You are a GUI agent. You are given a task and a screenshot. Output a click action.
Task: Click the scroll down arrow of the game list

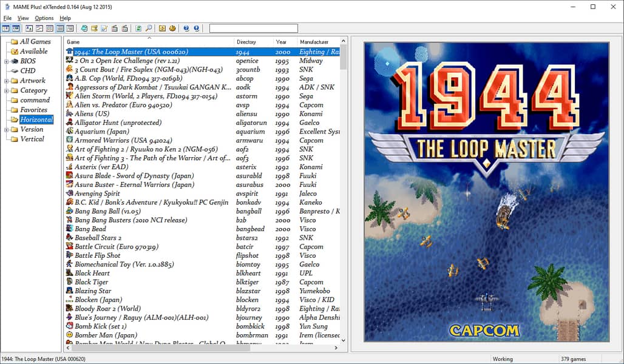[344, 340]
